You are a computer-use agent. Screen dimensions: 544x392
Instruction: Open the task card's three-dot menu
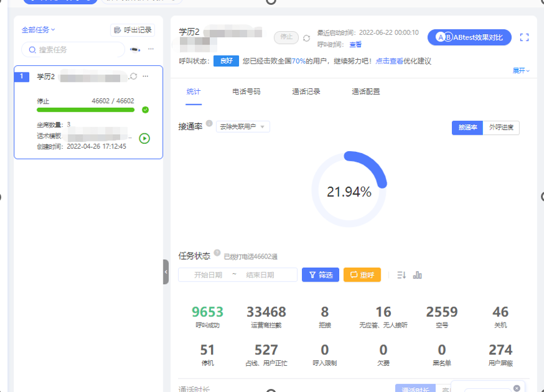145,76
